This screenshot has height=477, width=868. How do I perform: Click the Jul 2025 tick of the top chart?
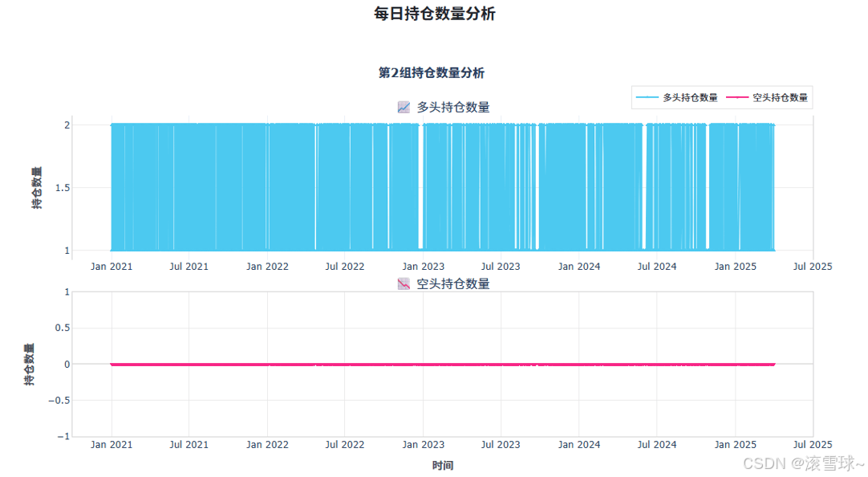[x=813, y=267]
